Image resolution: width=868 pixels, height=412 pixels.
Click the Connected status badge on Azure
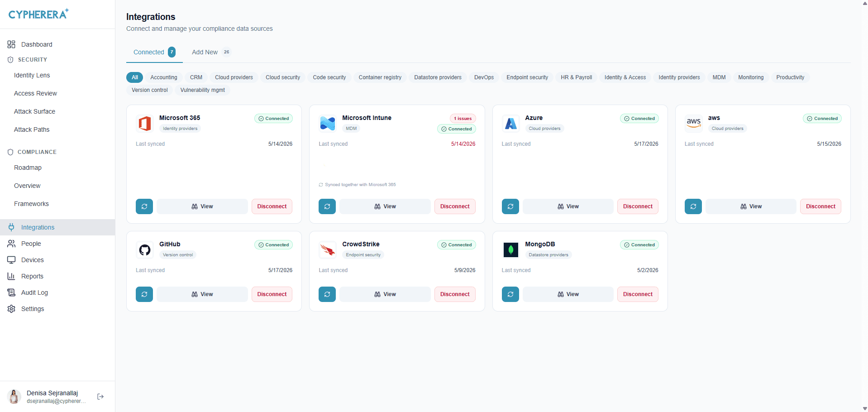coord(639,119)
